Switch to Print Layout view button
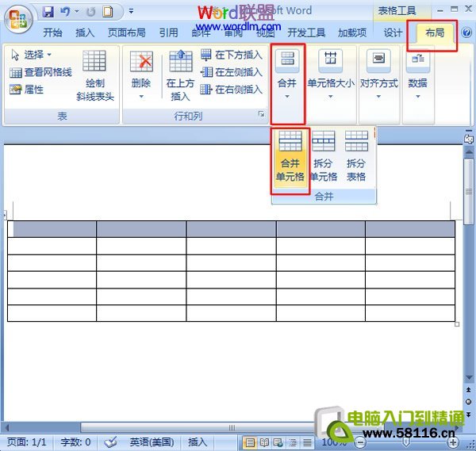Viewport: 476px width, 451px height. click(x=250, y=442)
